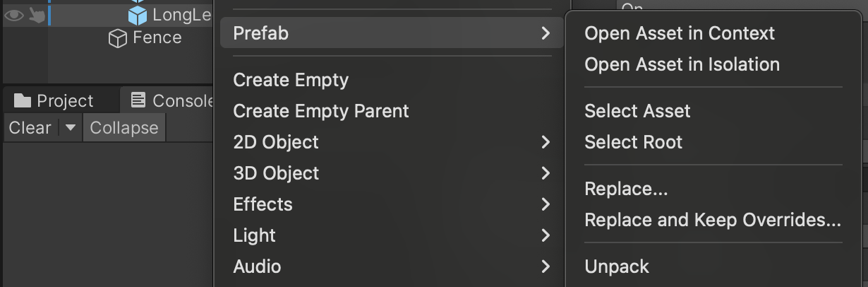Choose Create Empty from context menu

[x=291, y=80]
